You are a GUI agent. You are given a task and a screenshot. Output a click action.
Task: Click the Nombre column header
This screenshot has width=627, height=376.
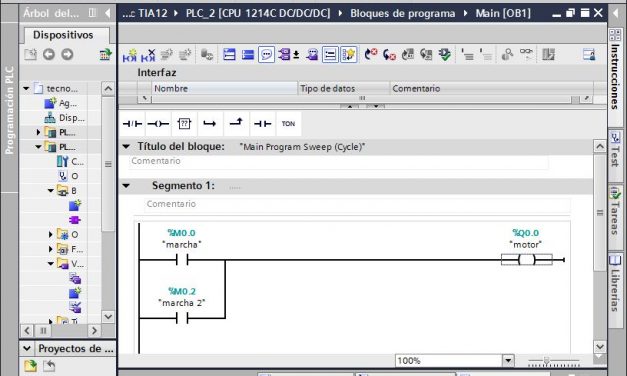click(224, 88)
